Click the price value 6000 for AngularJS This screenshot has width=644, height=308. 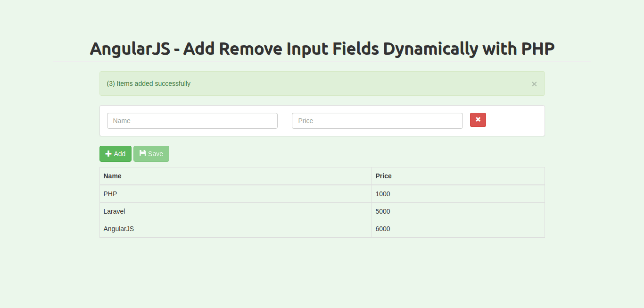(x=383, y=229)
